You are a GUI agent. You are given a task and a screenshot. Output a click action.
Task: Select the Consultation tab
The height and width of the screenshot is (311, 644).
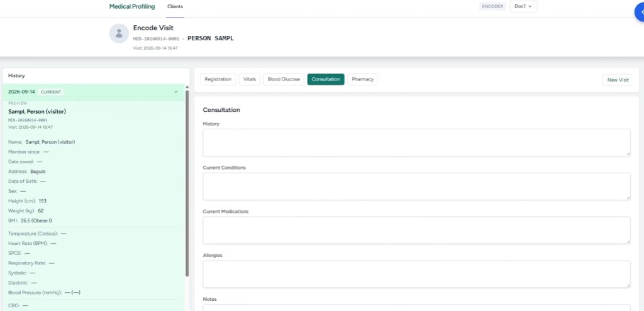pyautogui.click(x=326, y=79)
